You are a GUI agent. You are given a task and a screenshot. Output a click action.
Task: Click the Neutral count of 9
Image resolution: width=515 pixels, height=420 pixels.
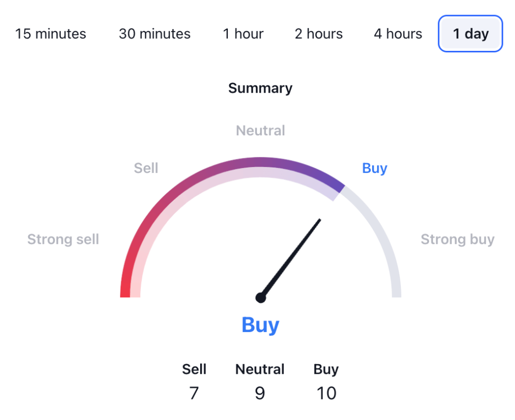pyautogui.click(x=260, y=393)
